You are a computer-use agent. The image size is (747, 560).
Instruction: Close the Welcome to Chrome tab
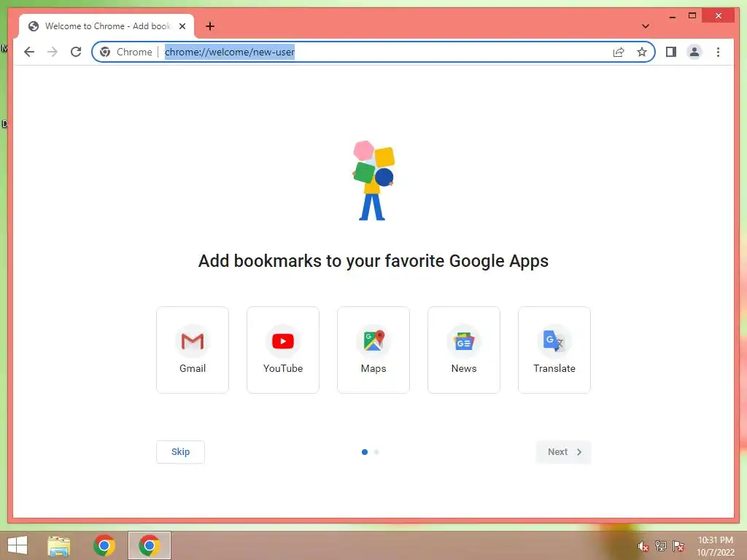[x=182, y=26]
